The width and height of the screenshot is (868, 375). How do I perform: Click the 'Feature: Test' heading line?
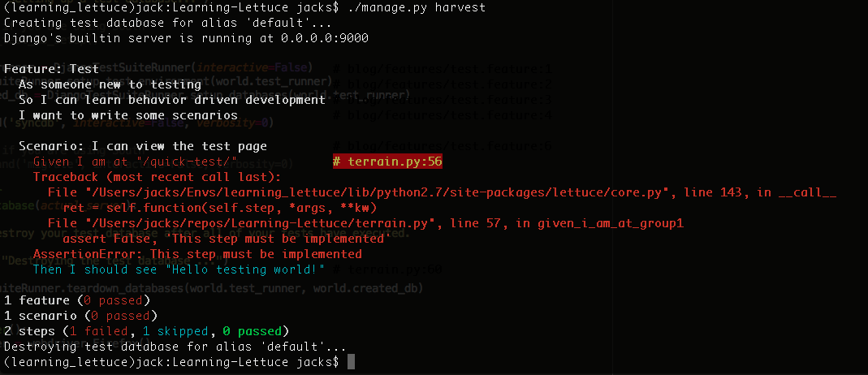pos(51,69)
